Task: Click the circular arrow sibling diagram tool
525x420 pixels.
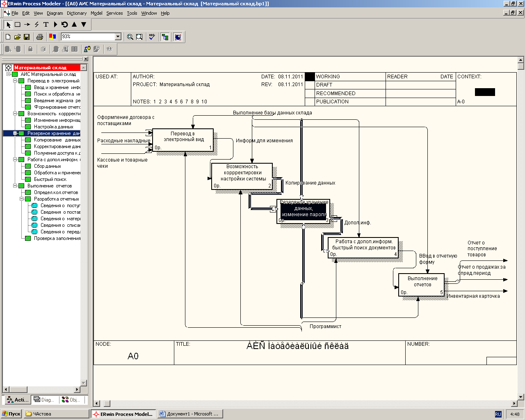Action: coord(65,25)
